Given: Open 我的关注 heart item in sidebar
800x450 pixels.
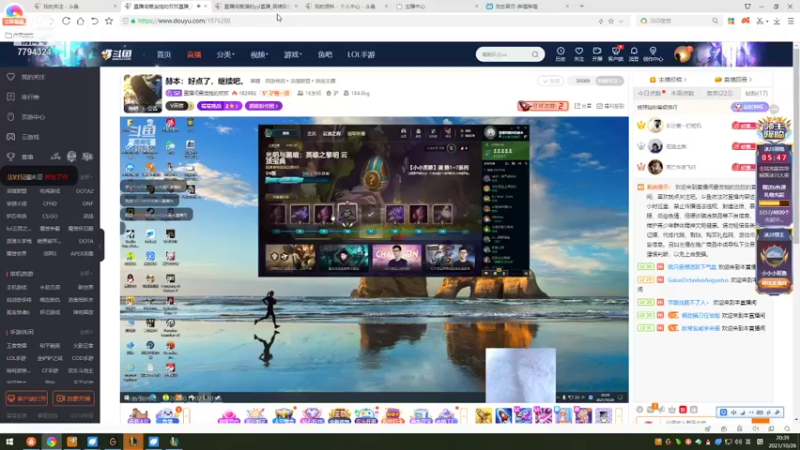Looking at the screenshot, I should tap(27, 77).
